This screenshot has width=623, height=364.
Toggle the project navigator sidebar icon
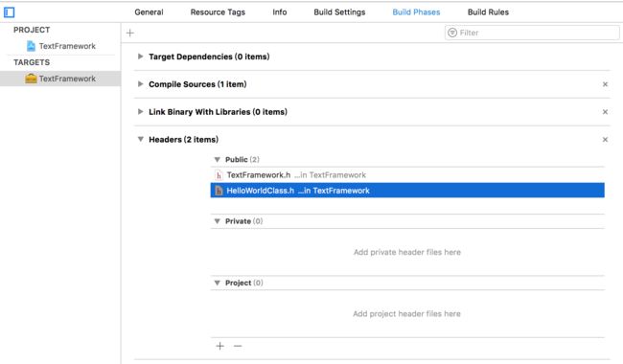(10, 12)
